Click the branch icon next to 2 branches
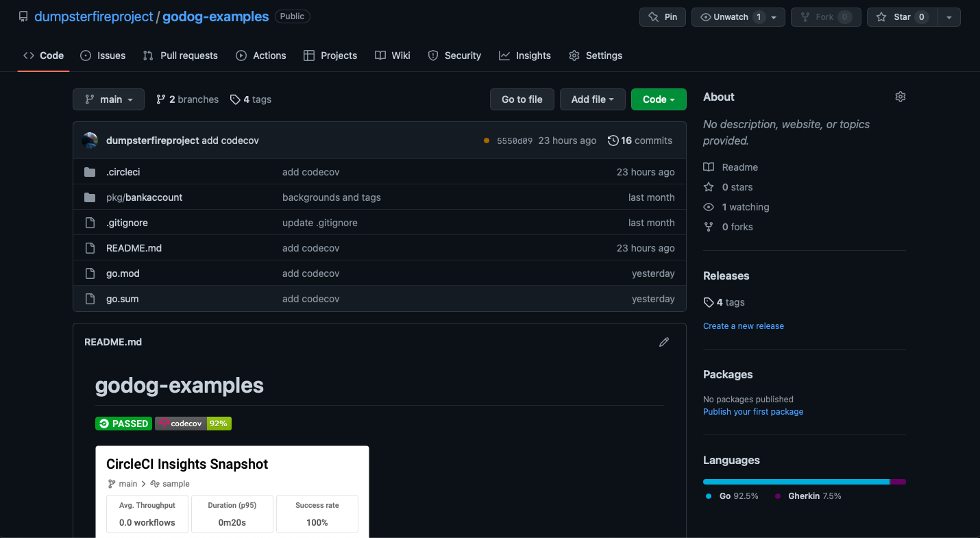This screenshot has width=980, height=538. (x=161, y=99)
